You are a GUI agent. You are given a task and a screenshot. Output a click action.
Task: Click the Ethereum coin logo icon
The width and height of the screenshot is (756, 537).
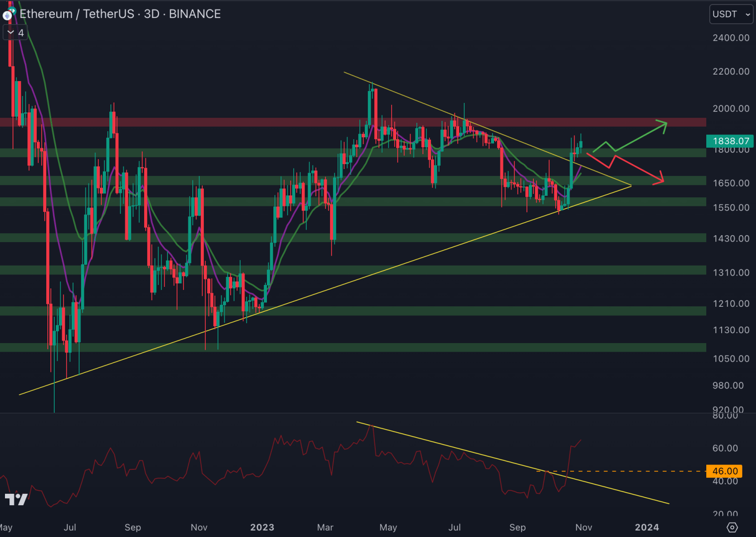pyautogui.click(x=6, y=16)
